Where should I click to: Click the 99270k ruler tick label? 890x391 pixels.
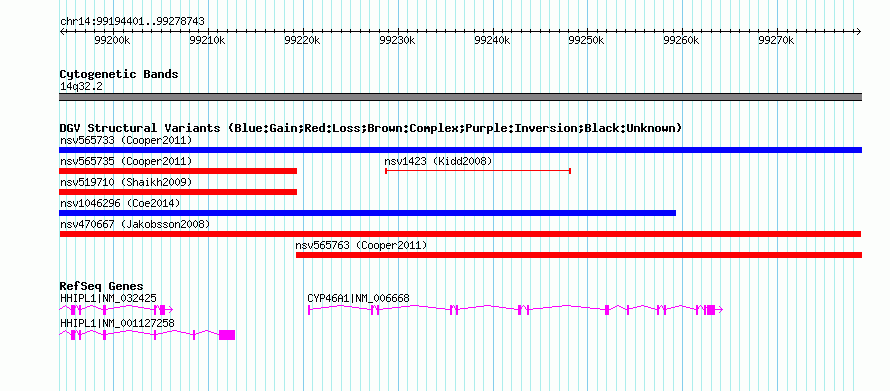[x=776, y=40]
